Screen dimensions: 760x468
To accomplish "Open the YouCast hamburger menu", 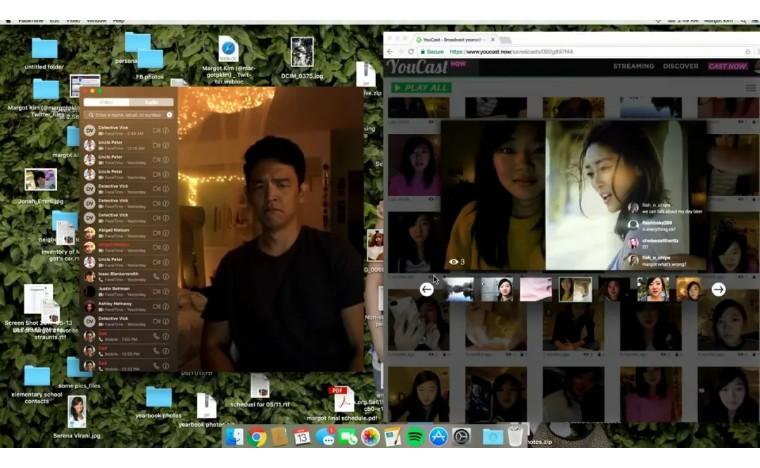I will point(750,88).
